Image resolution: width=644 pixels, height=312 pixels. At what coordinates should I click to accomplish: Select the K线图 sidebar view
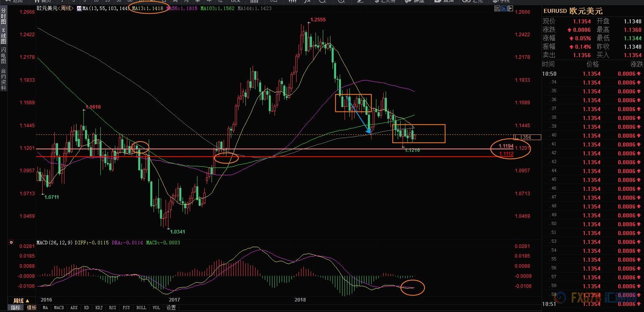tap(4, 36)
